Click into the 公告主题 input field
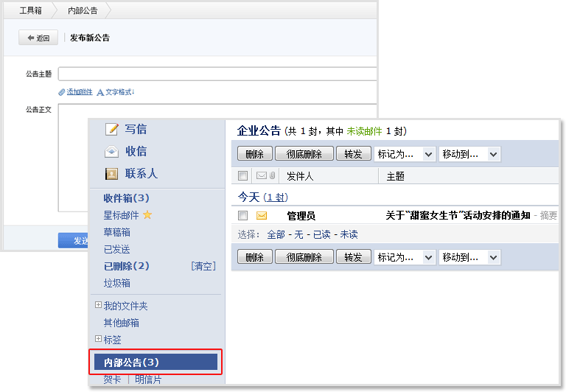 [x=217, y=74]
